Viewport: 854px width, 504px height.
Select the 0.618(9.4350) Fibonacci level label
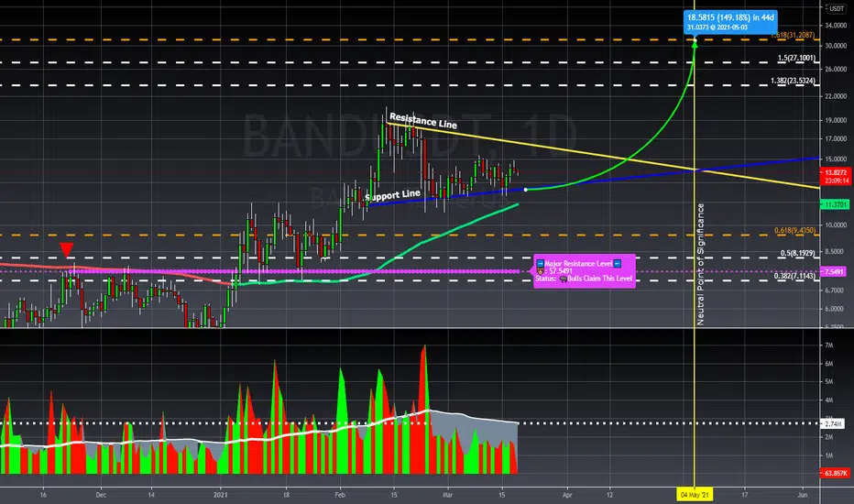pyautogui.click(x=794, y=231)
